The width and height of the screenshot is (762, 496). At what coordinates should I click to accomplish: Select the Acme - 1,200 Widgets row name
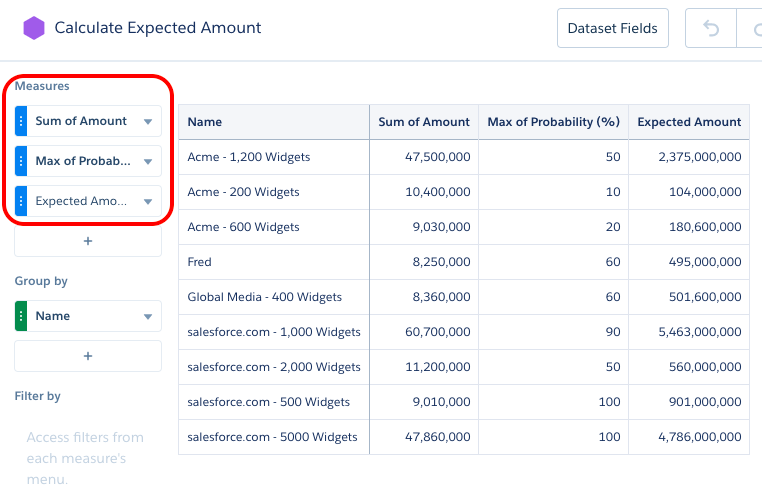tap(249, 157)
